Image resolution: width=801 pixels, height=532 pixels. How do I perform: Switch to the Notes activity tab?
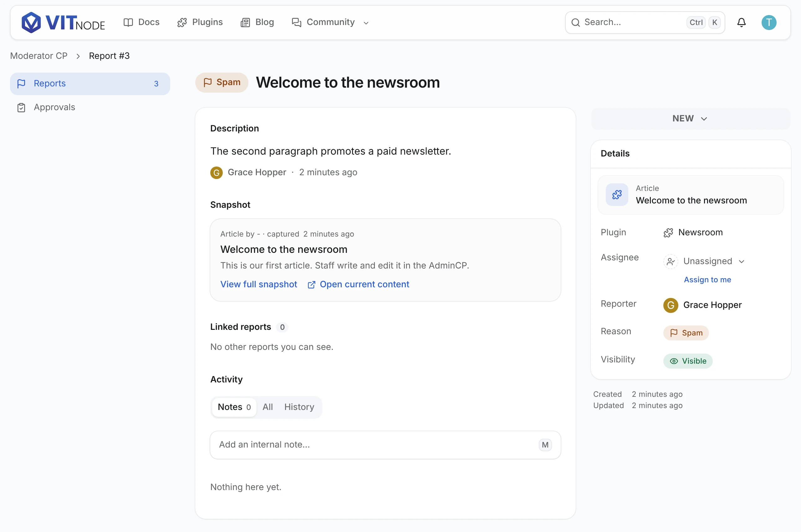[234, 407]
